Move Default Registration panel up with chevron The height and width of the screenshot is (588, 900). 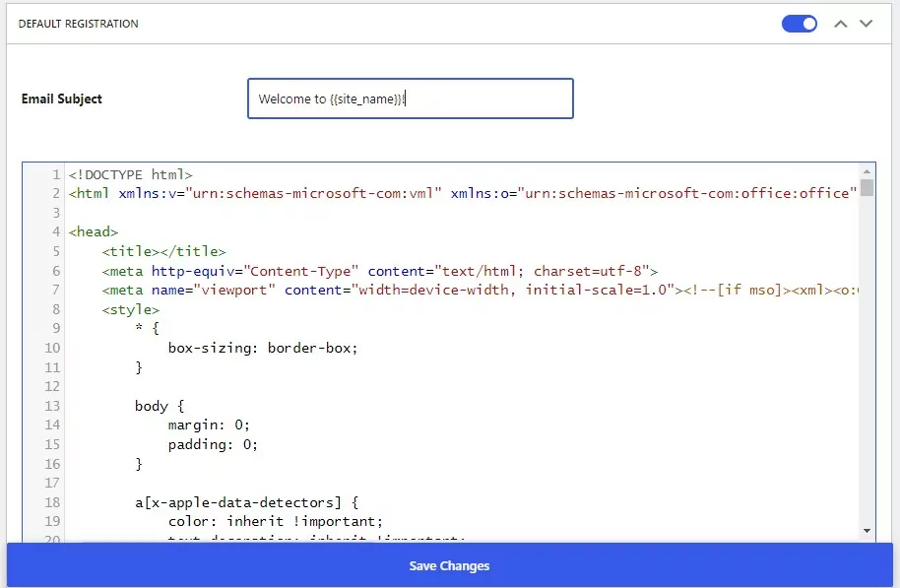(x=840, y=24)
